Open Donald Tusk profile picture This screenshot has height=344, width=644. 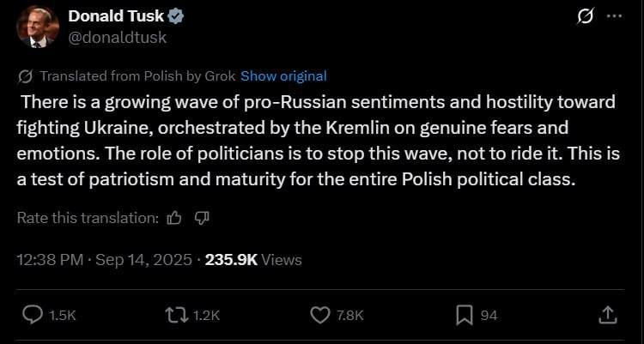click(38, 27)
